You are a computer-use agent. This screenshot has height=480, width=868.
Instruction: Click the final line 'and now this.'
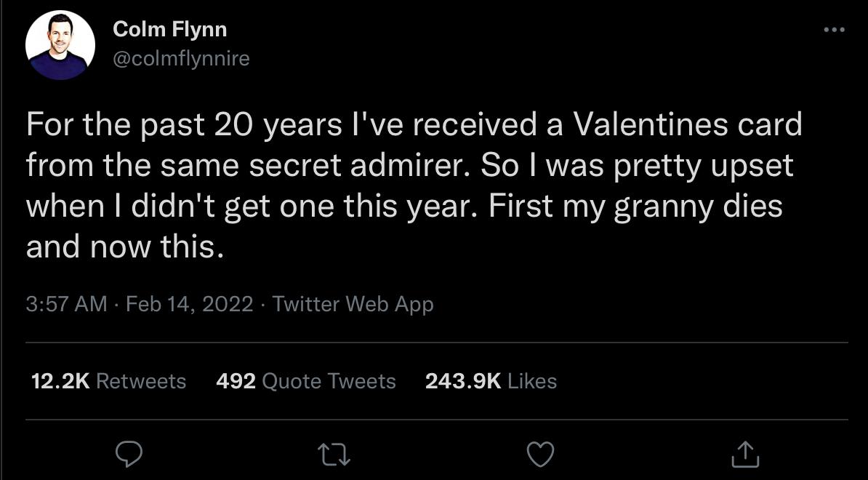(x=124, y=247)
